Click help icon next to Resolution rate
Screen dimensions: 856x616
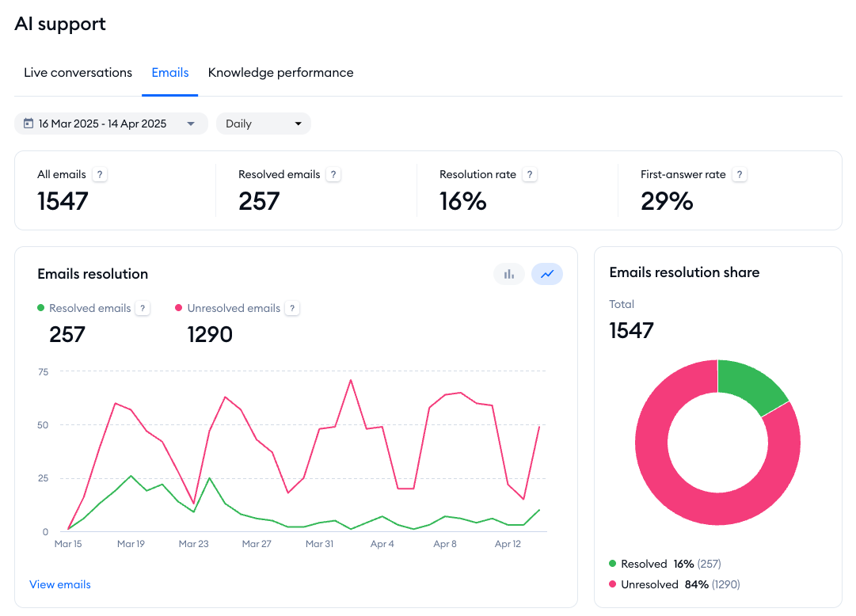pyautogui.click(x=530, y=175)
